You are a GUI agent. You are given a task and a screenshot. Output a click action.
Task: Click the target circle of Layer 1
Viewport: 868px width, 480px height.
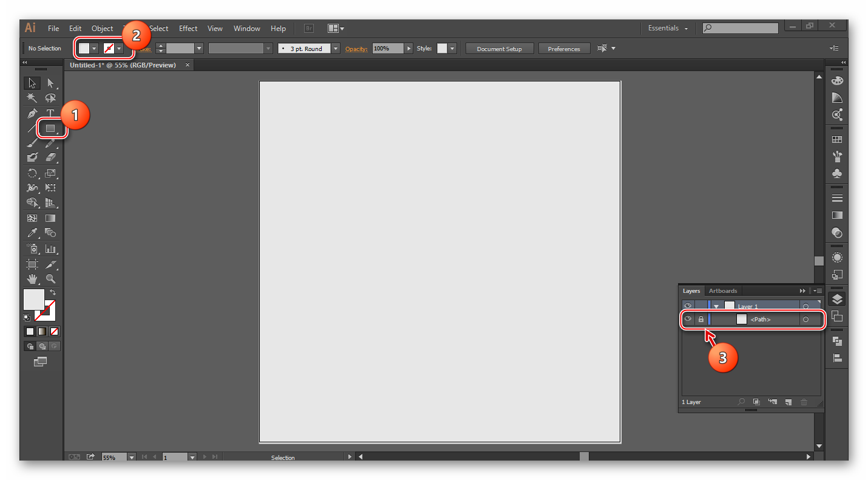(805, 306)
